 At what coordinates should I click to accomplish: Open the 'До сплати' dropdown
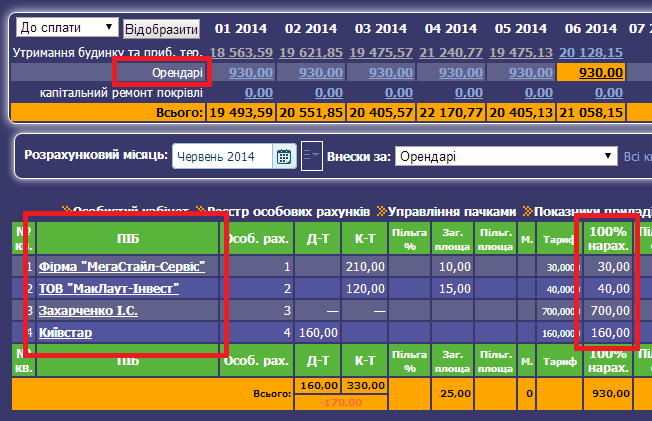67,28
